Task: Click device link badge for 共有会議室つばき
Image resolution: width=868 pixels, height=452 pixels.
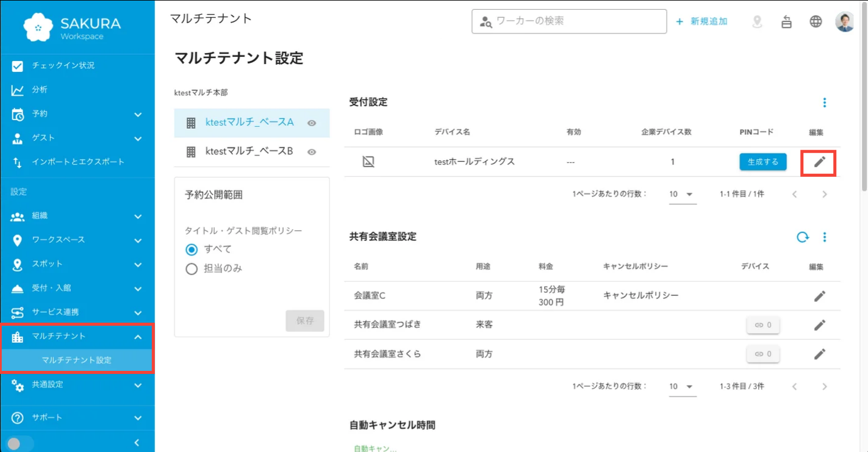Action: [762, 325]
